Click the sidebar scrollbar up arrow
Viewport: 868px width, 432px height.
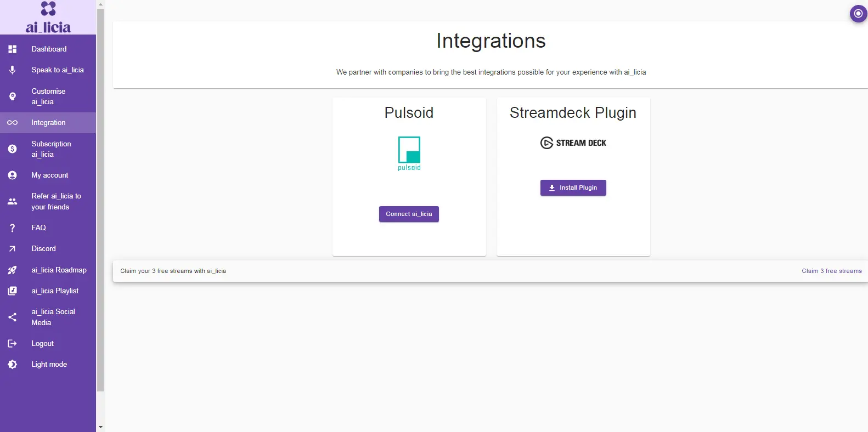pyautogui.click(x=100, y=4)
